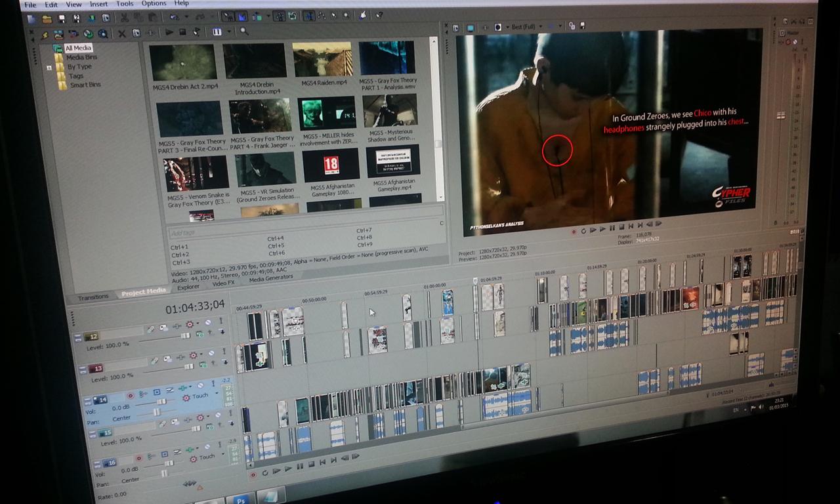Open the Views dropdown arrow in Project Media
Viewport: 840px width, 504px height.
(x=228, y=31)
